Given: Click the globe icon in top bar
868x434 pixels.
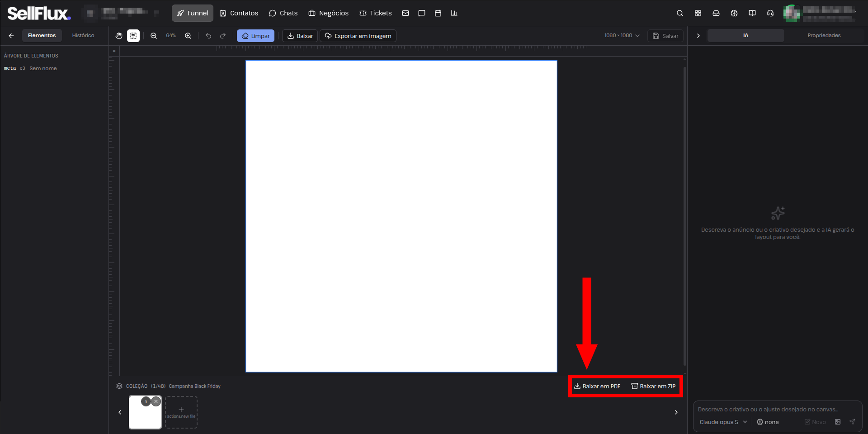Looking at the screenshot, I should coord(734,13).
